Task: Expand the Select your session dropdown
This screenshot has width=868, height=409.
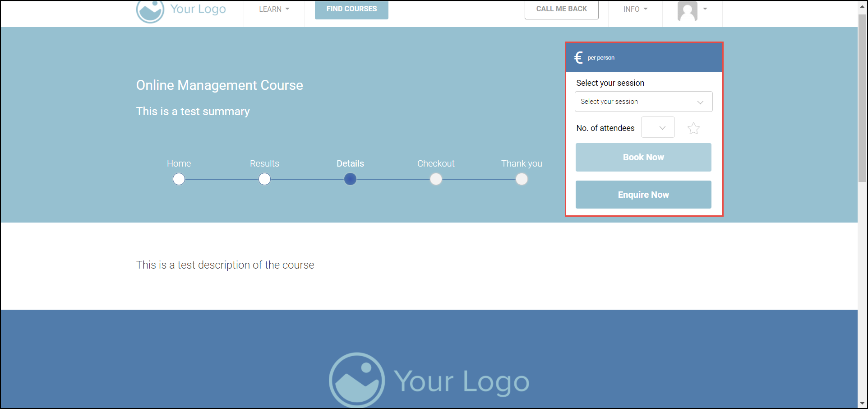Action: coord(643,102)
